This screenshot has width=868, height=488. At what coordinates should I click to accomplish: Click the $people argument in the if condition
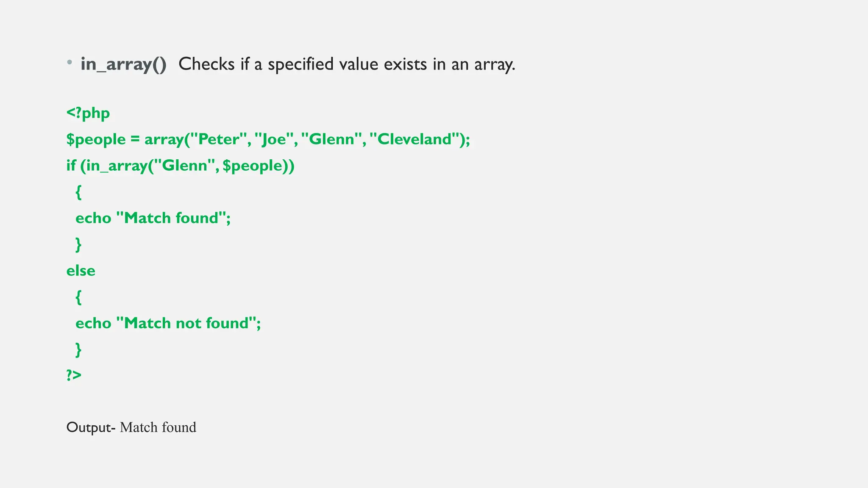point(253,166)
